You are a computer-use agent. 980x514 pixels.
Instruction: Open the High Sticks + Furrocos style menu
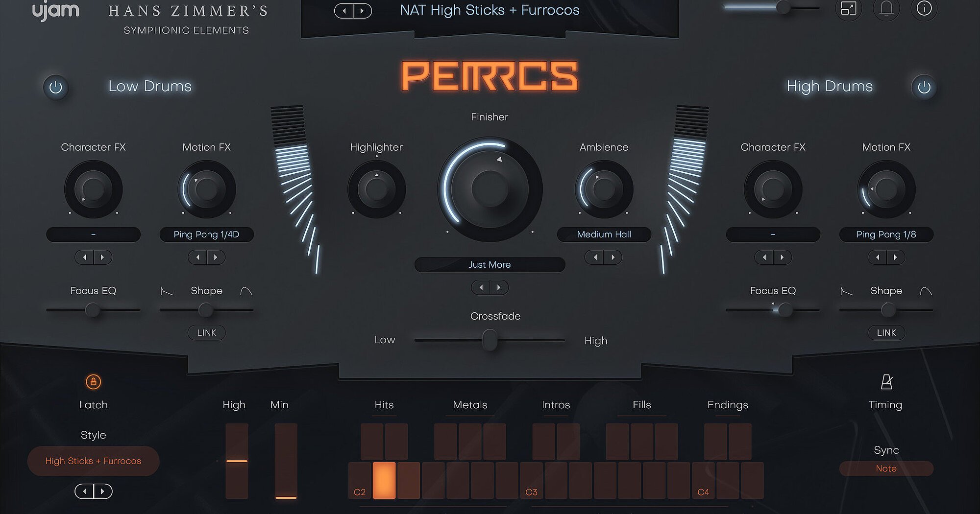click(x=93, y=461)
